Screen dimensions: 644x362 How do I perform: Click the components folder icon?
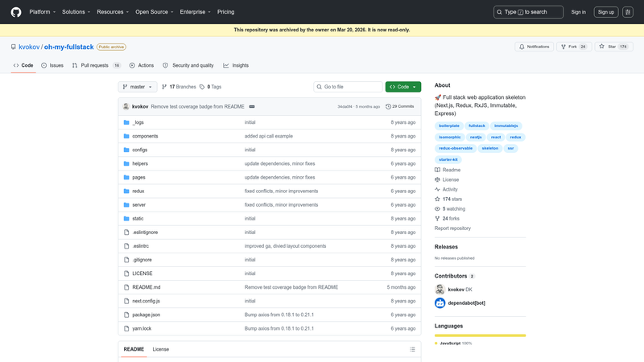tap(126, 136)
